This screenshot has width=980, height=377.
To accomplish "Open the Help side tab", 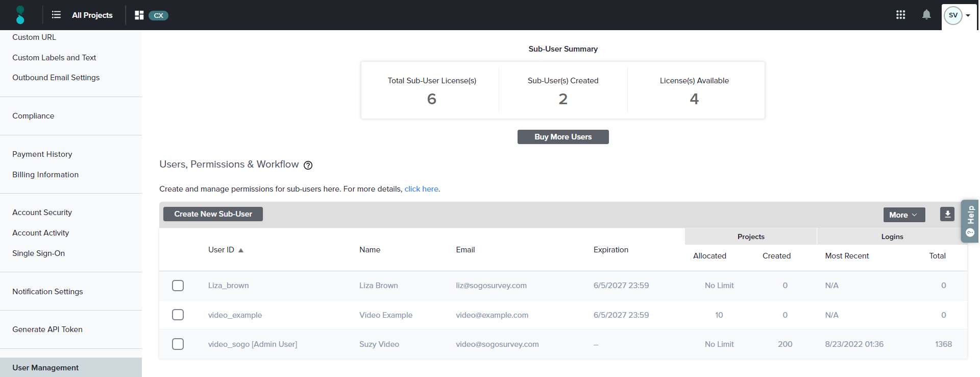I will pyautogui.click(x=970, y=221).
